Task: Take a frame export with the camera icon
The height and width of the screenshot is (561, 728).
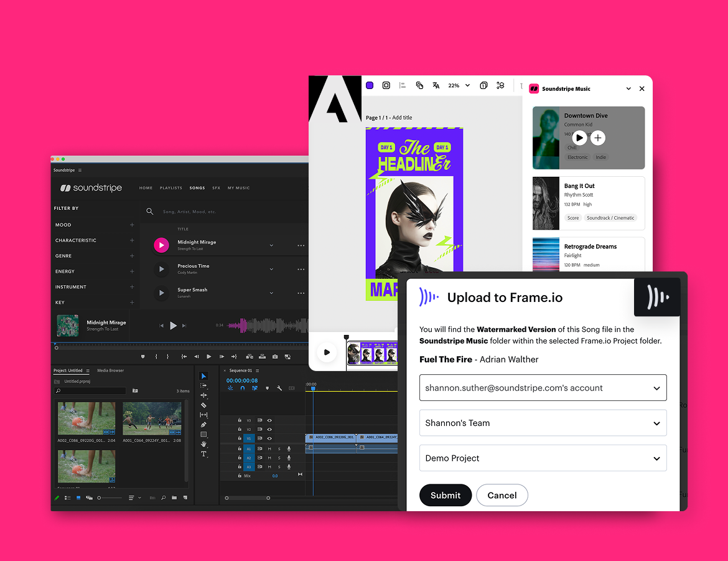Action: click(x=276, y=357)
